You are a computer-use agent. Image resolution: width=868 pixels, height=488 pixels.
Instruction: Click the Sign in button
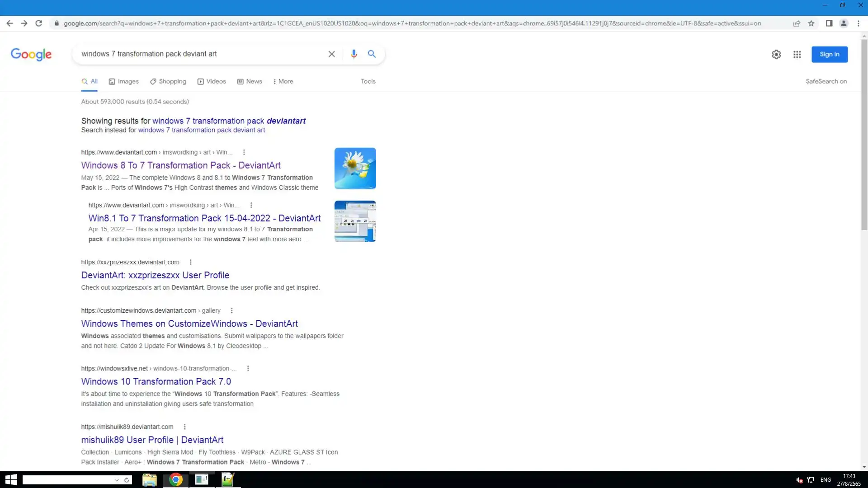[x=829, y=54]
